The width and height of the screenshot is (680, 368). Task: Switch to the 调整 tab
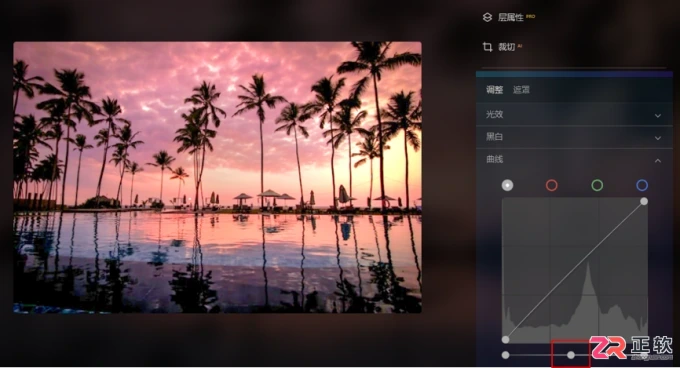click(494, 90)
